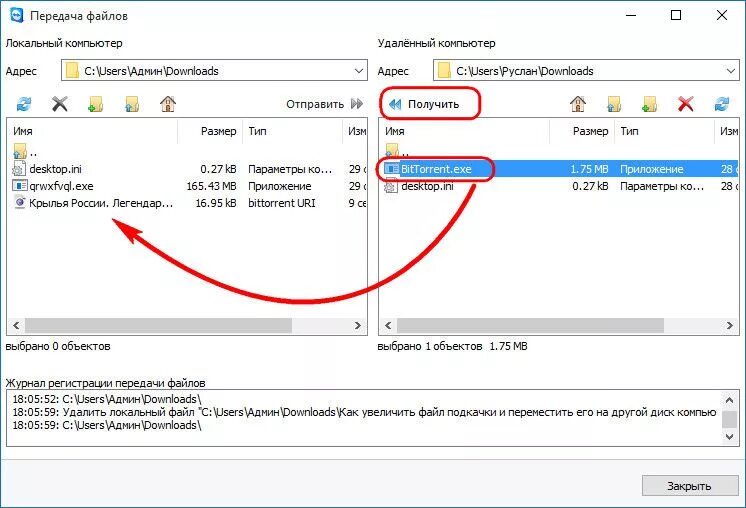
Task: Expand remote address path dropdown
Action: click(731, 71)
